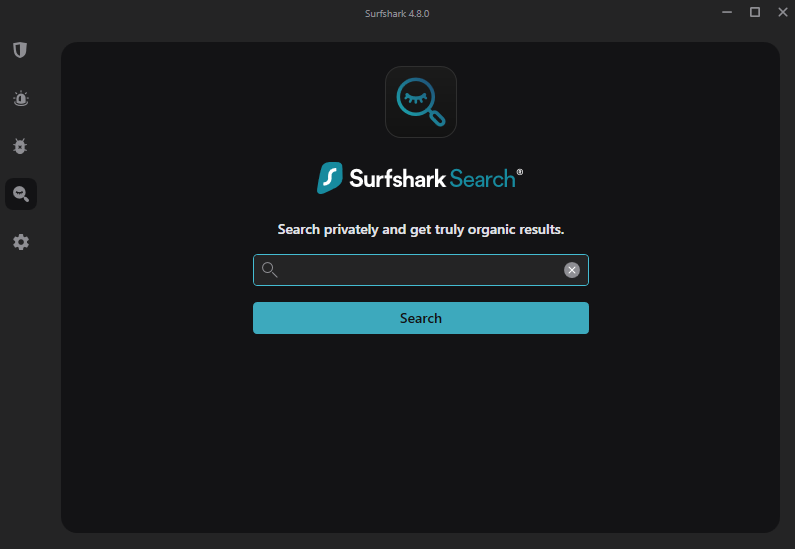Click the teal Search button
The width and height of the screenshot is (795, 549).
pyautogui.click(x=420, y=318)
